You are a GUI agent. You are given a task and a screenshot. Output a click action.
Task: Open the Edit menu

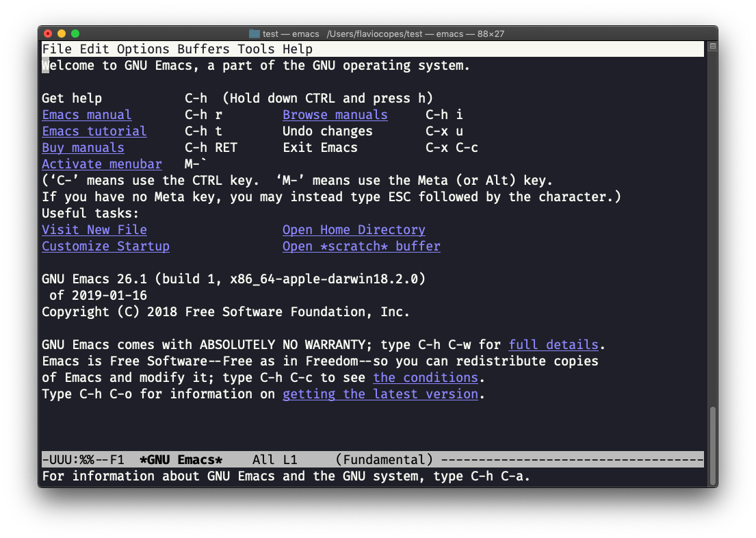94,49
